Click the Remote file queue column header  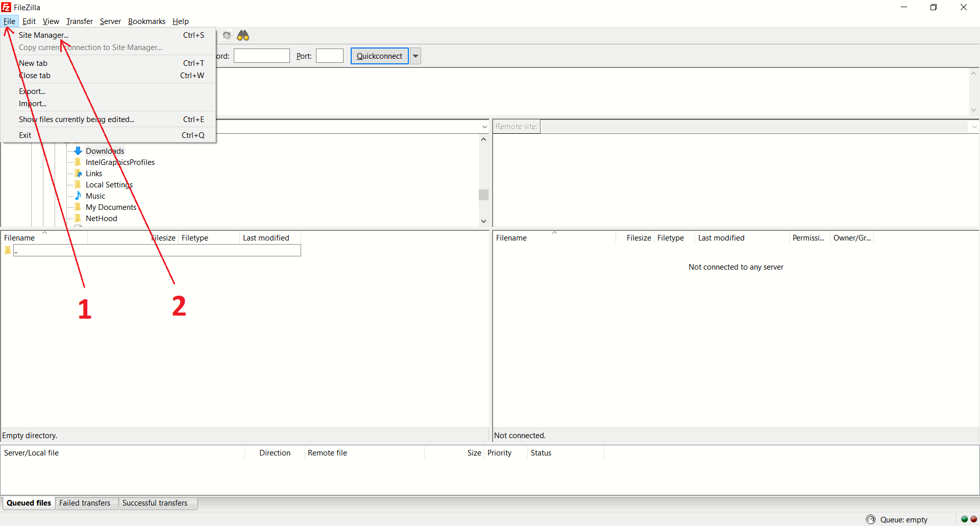(x=364, y=453)
